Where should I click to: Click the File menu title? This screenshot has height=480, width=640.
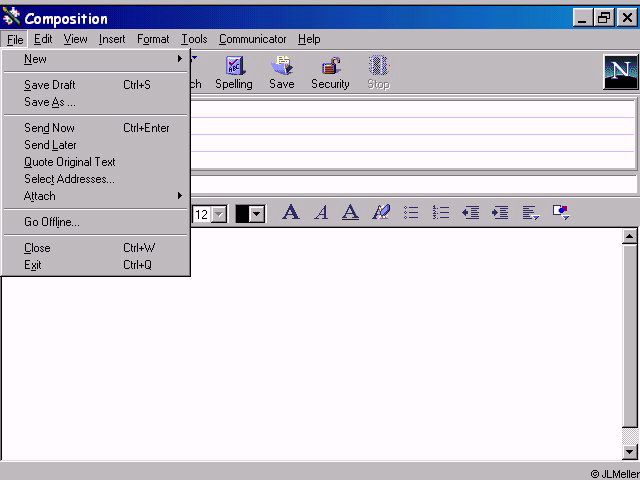(x=15, y=40)
